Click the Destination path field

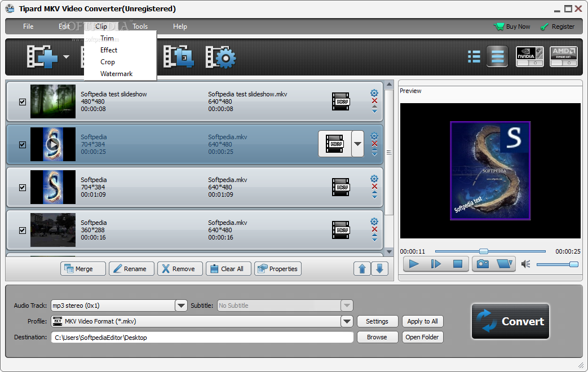pos(202,337)
